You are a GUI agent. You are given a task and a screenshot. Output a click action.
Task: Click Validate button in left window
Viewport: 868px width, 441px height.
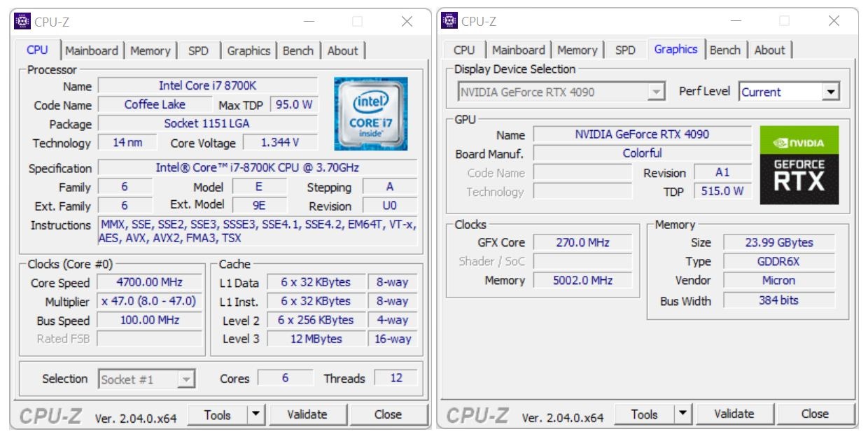coord(307,414)
